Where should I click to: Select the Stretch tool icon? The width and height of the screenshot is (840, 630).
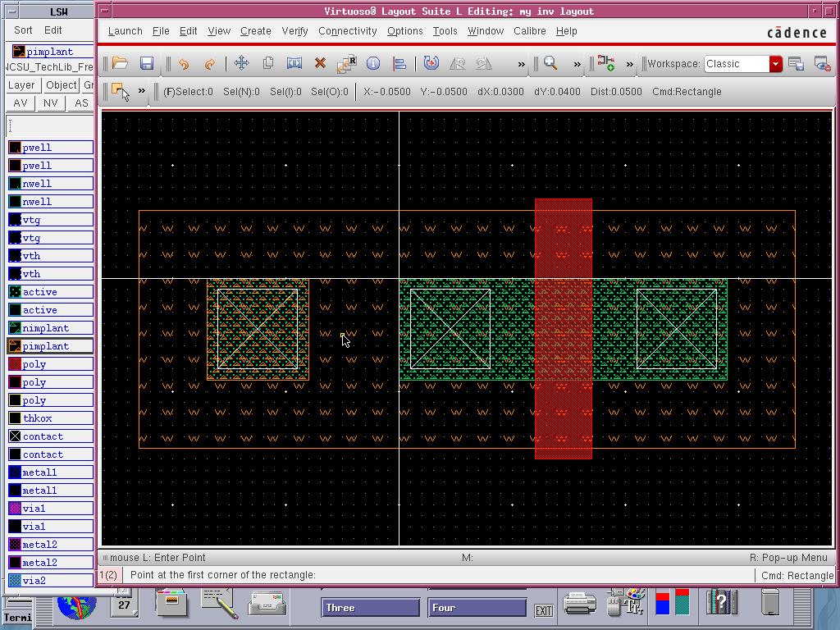tap(294, 63)
